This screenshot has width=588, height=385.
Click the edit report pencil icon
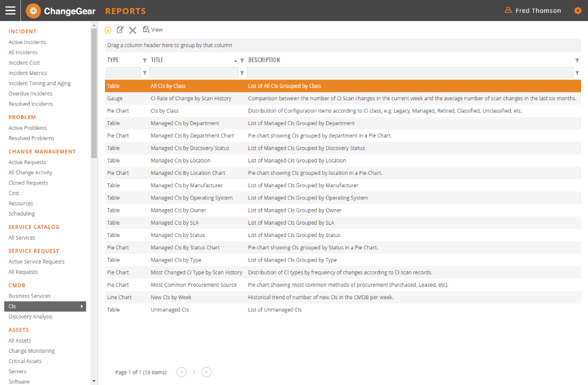(x=120, y=30)
